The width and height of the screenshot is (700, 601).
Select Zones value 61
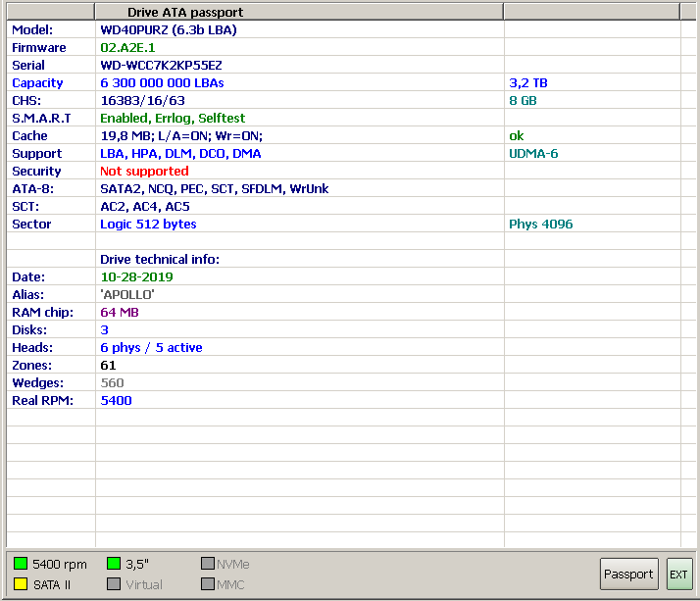108,366
